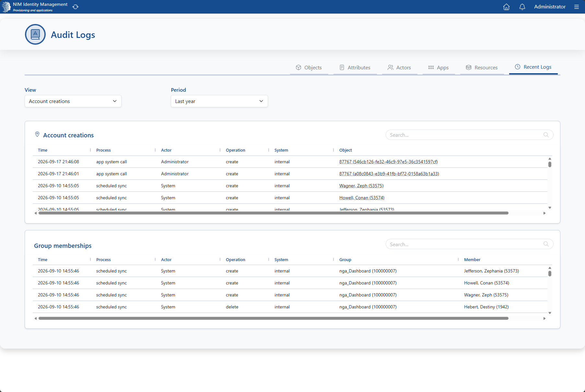Click search magnifier in Account creations panel
Image resolution: width=585 pixels, height=392 pixels.
(546, 135)
